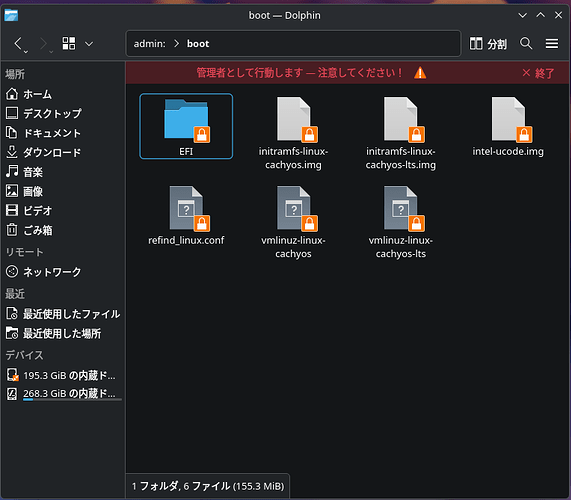This screenshot has width=571, height=500.
Task: Open 最近使用した場所 entry
Action: [63, 333]
